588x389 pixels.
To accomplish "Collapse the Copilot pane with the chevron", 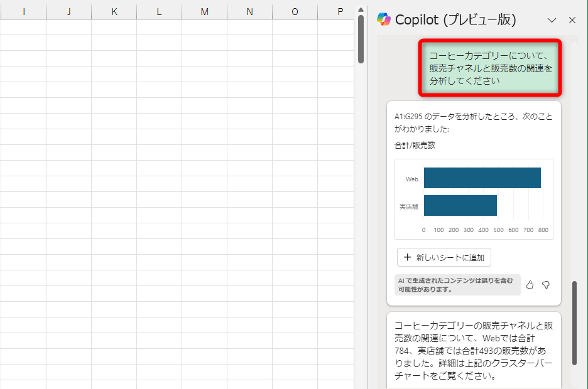I will click(x=552, y=19).
